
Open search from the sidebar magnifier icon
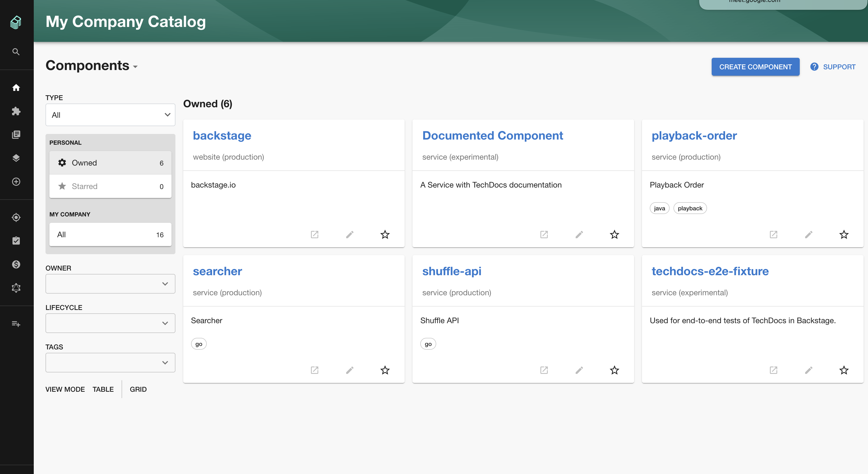pyautogui.click(x=16, y=52)
